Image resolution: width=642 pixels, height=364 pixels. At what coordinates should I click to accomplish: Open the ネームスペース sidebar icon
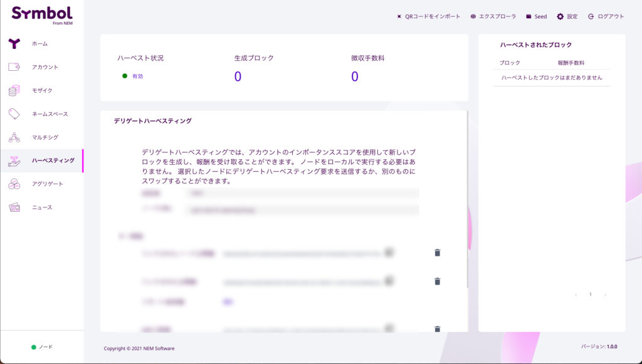click(14, 115)
